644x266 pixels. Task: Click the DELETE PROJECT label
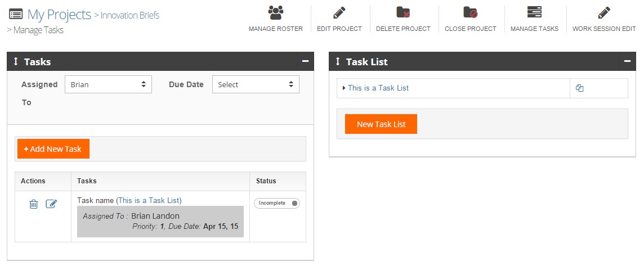tap(403, 29)
